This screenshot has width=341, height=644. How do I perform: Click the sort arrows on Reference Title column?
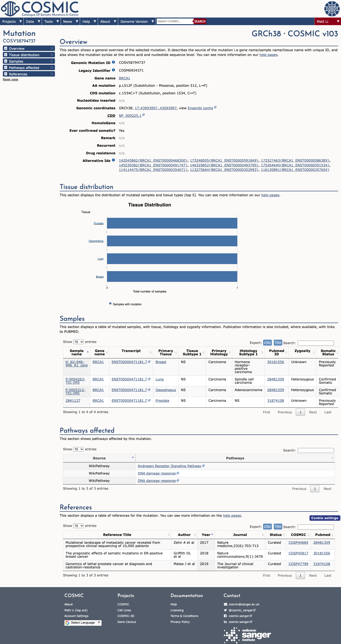(169, 535)
